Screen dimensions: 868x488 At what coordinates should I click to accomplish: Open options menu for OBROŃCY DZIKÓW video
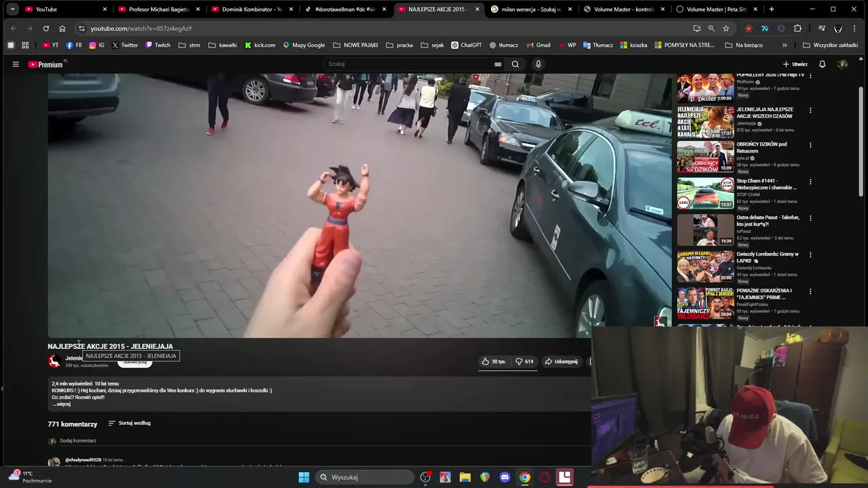[x=810, y=145]
